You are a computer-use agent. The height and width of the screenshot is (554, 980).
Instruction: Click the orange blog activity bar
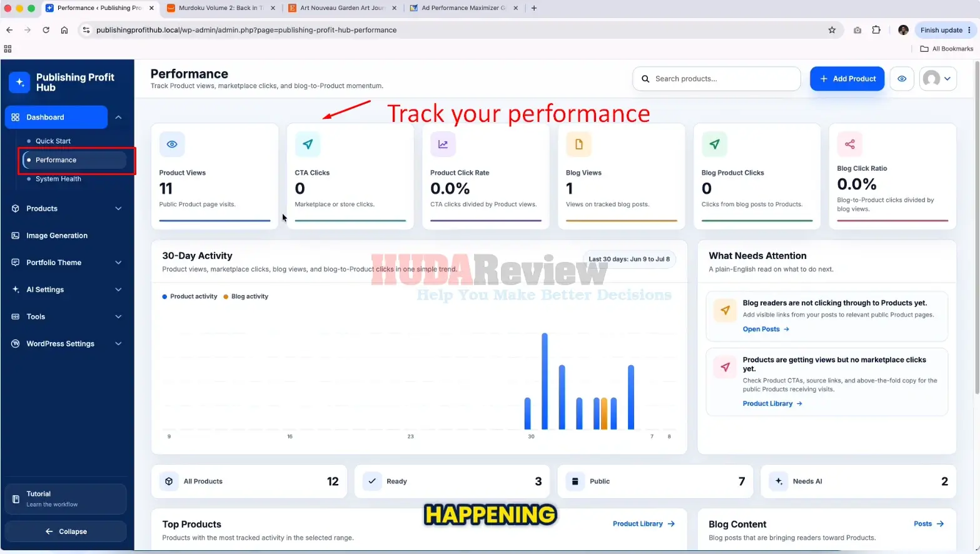click(x=604, y=413)
